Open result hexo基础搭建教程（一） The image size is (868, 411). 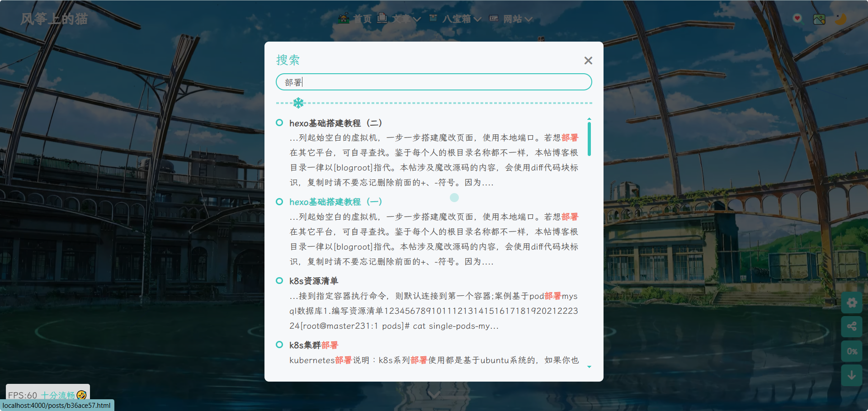pos(335,202)
